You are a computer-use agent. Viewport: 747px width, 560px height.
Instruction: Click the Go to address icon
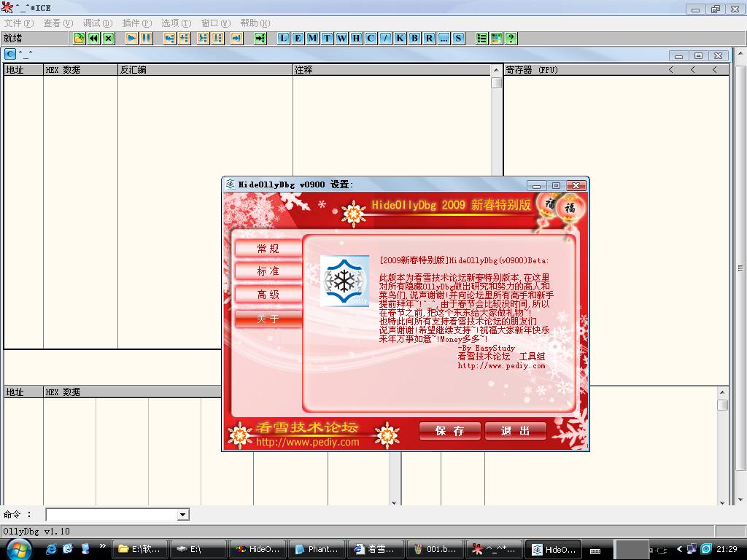260,39
